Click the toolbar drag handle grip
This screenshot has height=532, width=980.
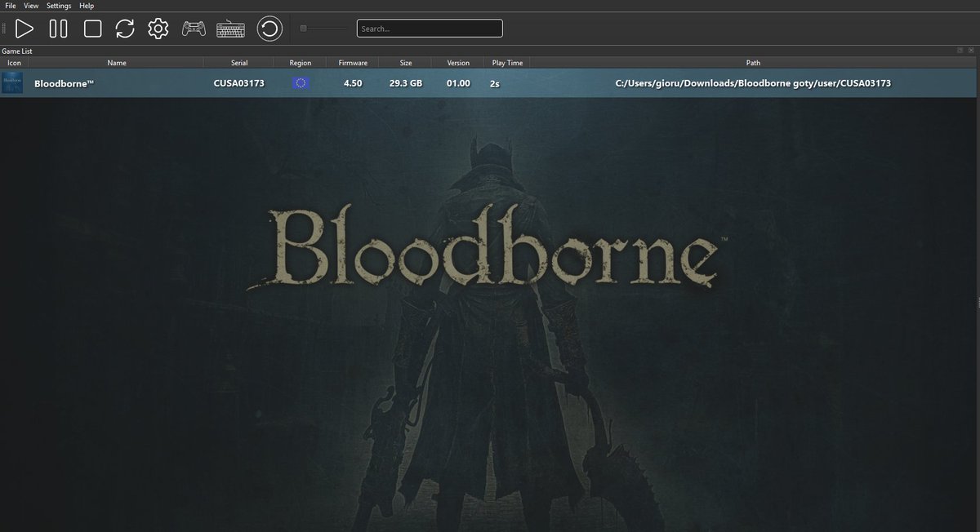tap(4, 29)
